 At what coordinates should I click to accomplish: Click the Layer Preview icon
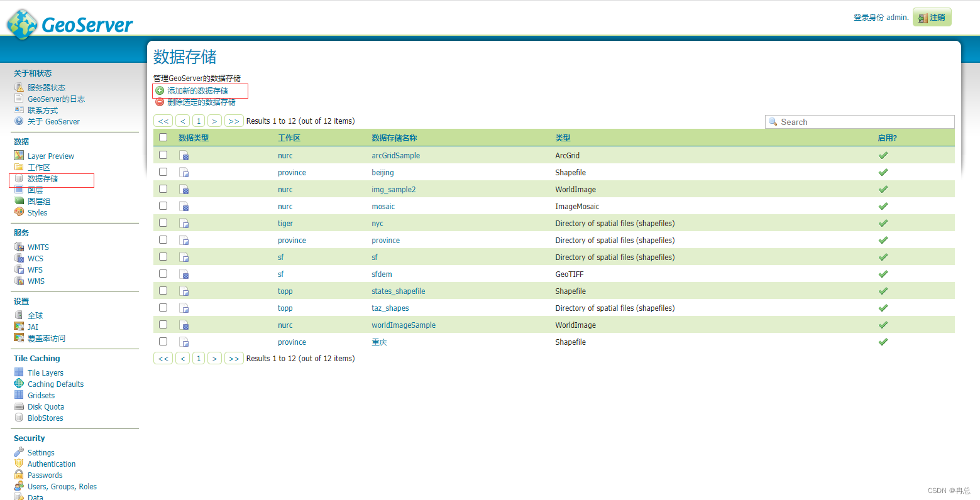19,156
